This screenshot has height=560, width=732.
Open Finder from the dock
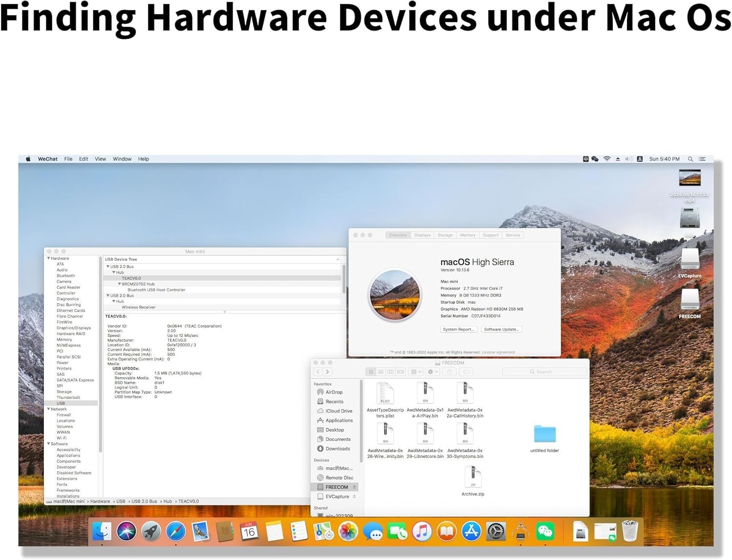102,532
